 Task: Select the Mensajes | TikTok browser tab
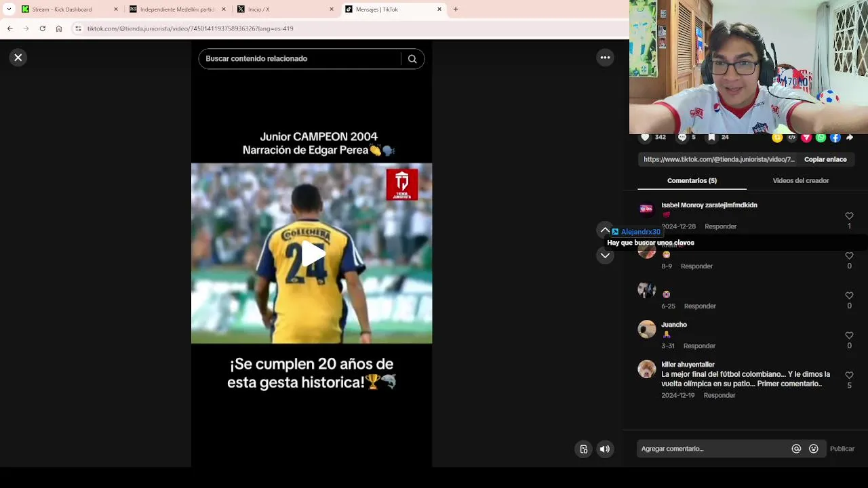click(393, 9)
